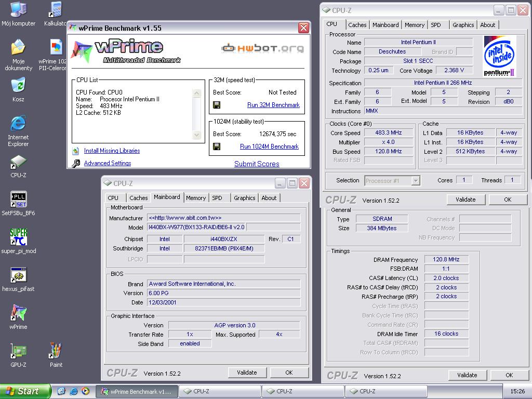Click down arrow in CPU List scrollbar
This screenshot has height=399, width=532.
196,135
